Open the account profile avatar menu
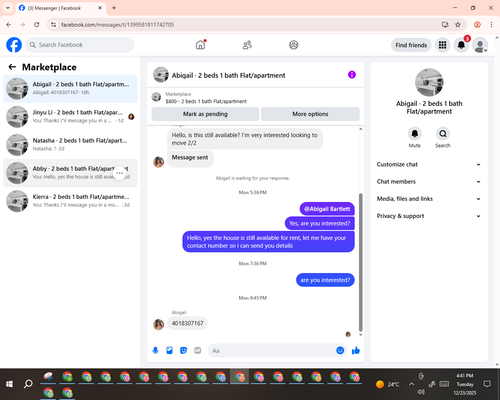Viewport: 500px width, 400px height. (480, 45)
